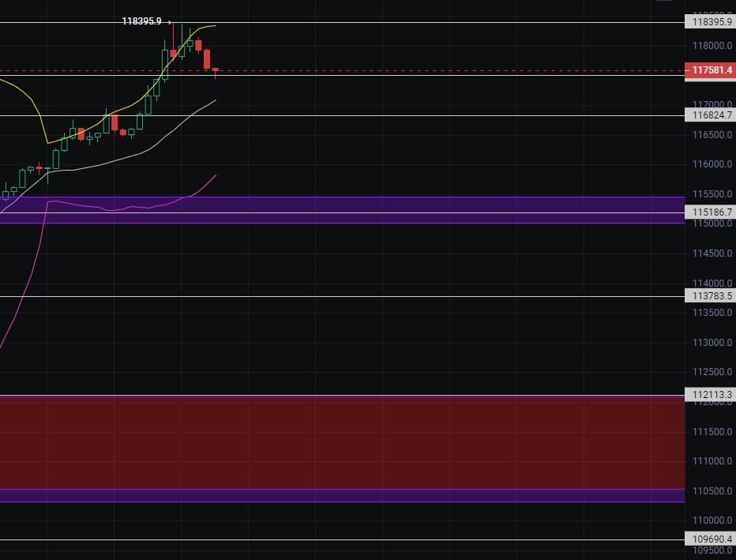Click the 113783.5 horizontal level price tag

[x=712, y=296]
